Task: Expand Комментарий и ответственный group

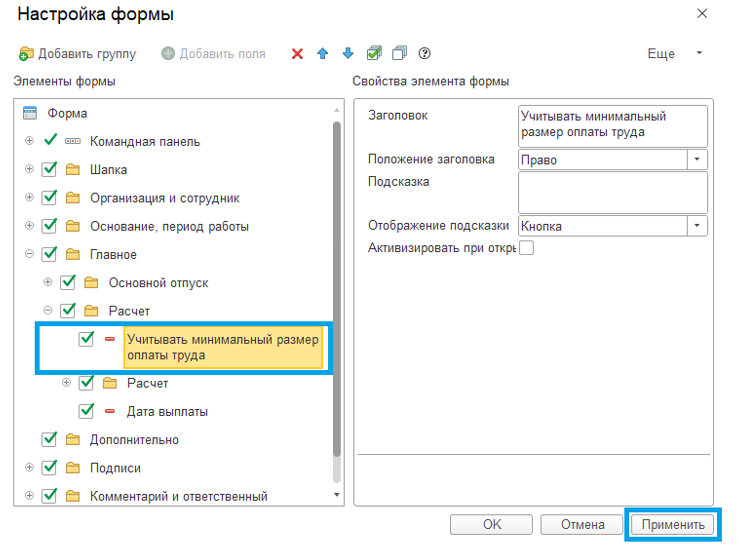Action: pos(29,495)
